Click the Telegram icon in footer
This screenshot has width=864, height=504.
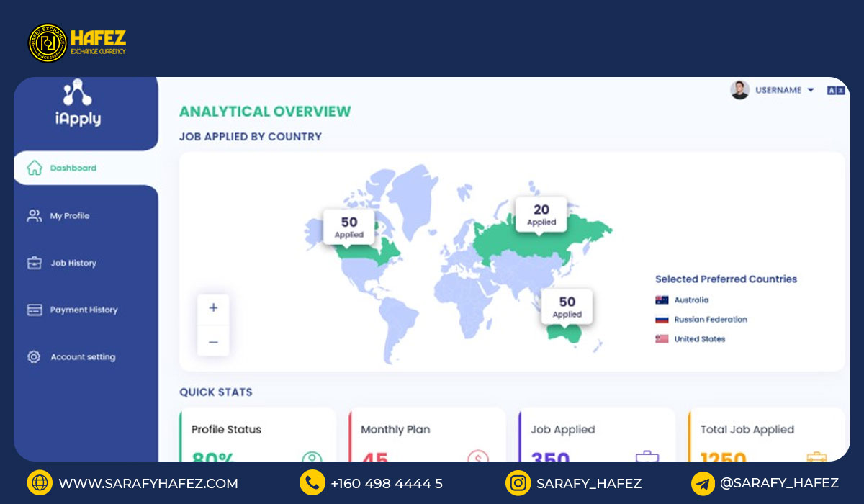tap(703, 483)
